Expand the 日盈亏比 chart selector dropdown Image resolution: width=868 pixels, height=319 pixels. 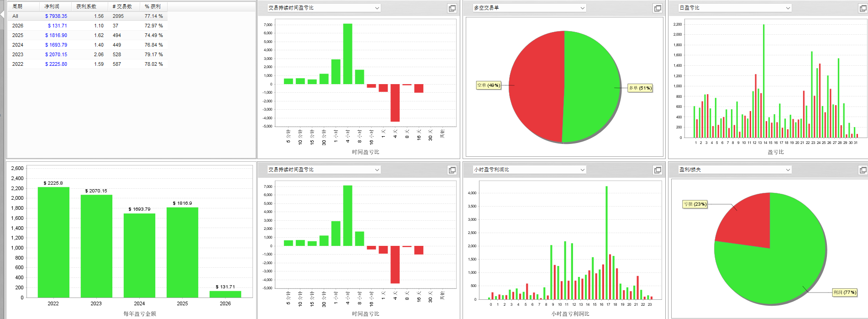[x=788, y=8]
